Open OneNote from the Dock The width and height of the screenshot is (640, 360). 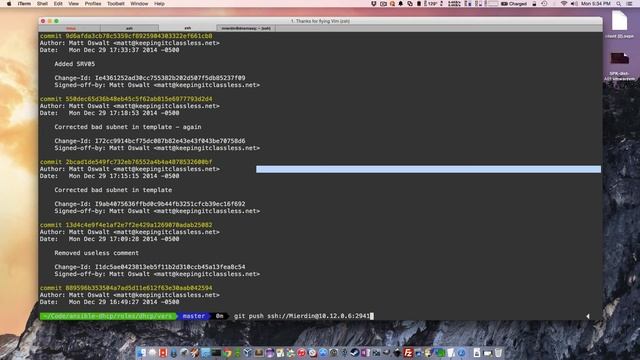tap(365, 353)
